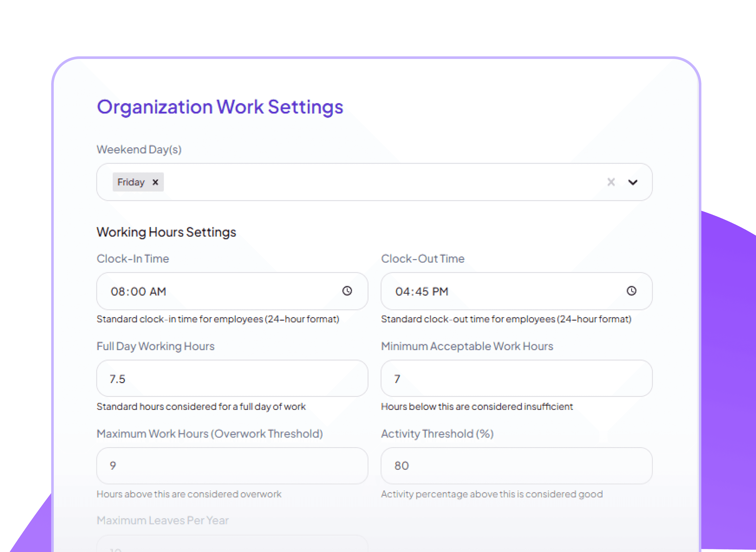Screen dimensions: 756x552
Task: Expand the Weekend Day(s) dropdown chevron
Action: (x=633, y=182)
